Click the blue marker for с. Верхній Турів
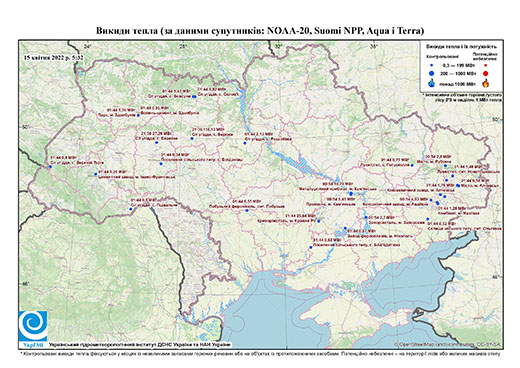This screenshot has height=368, width=520. click(x=50, y=166)
